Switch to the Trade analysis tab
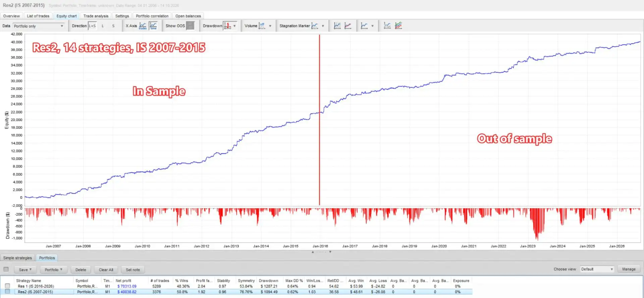 [96, 16]
